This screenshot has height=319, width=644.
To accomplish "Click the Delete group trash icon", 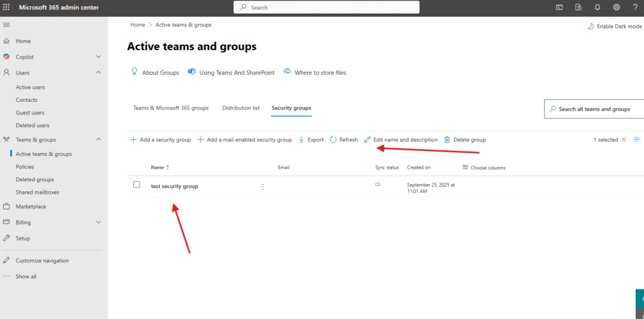I will coord(447,140).
